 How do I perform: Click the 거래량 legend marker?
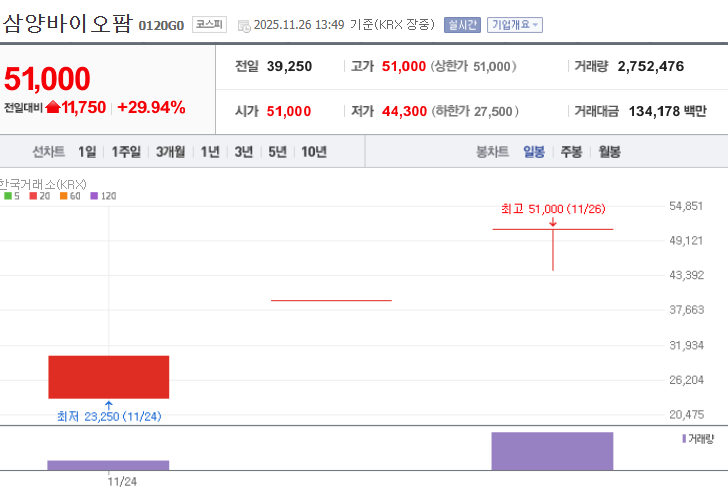pyautogui.click(x=684, y=438)
